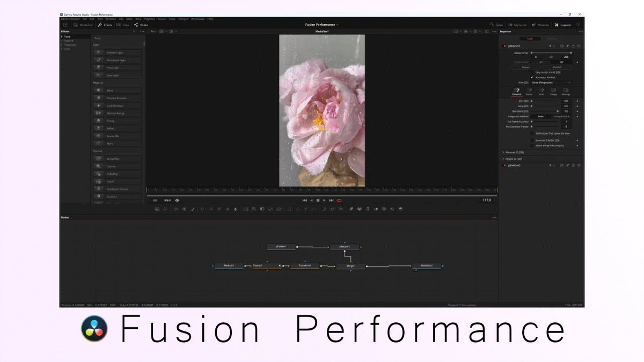
Task: Toggle the red loop playback button
Action: [339, 200]
